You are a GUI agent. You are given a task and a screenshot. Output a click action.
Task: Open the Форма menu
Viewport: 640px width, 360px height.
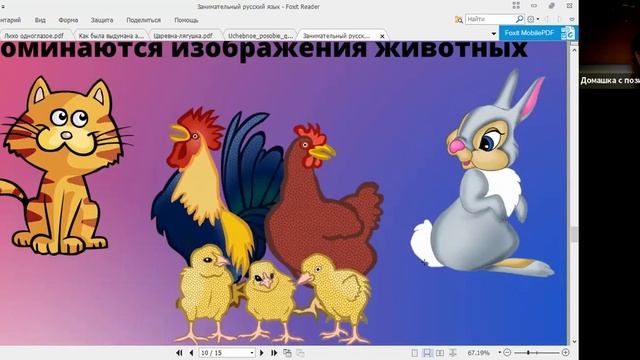68,20
